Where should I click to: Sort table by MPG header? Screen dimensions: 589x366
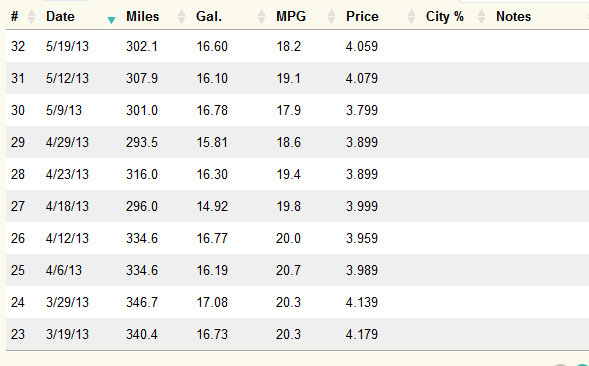tap(291, 17)
